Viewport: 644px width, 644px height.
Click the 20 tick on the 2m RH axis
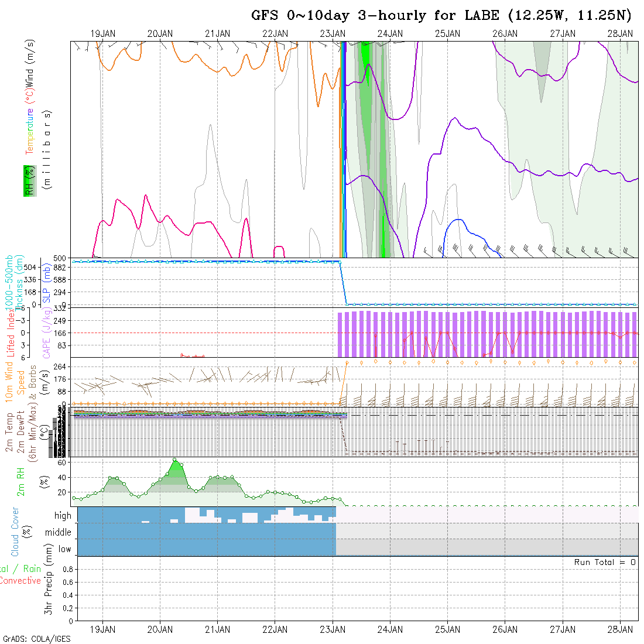(x=61, y=492)
